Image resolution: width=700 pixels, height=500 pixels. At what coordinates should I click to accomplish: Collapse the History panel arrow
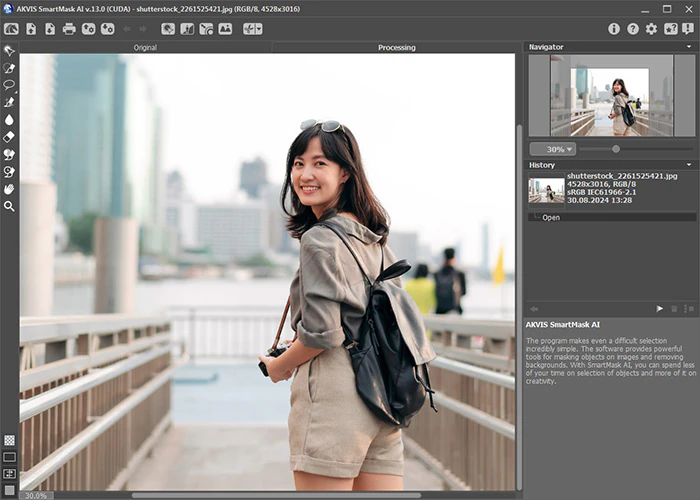[689, 165]
